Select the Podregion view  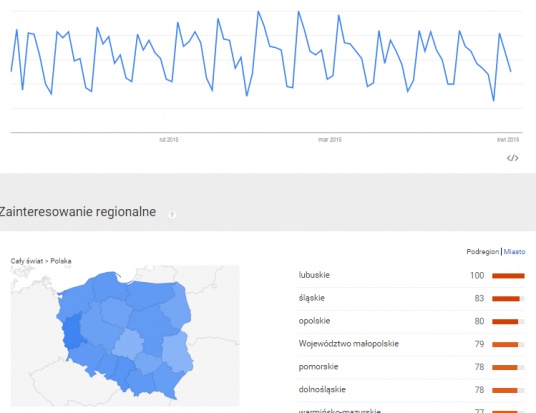pyautogui.click(x=482, y=252)
